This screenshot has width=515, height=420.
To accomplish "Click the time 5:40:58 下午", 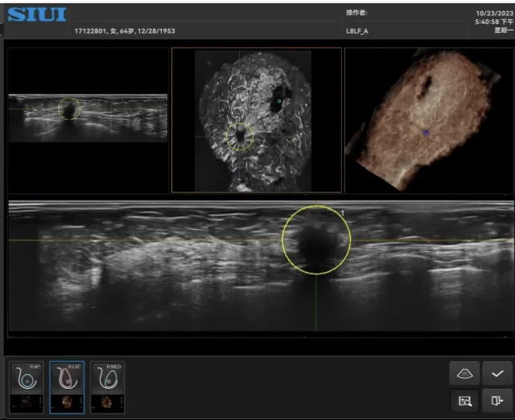I will tap(493, 22).
